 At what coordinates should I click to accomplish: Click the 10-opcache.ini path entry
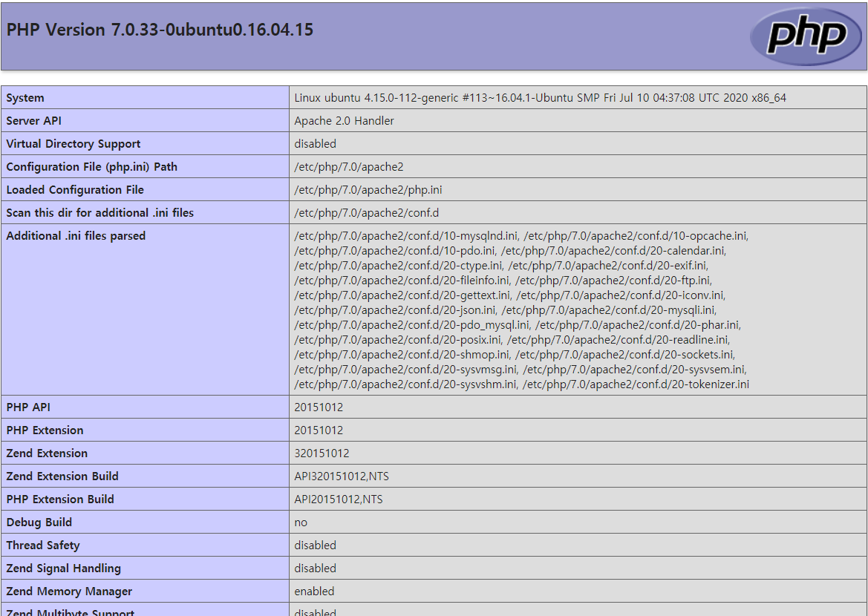(x=636, y=236)
